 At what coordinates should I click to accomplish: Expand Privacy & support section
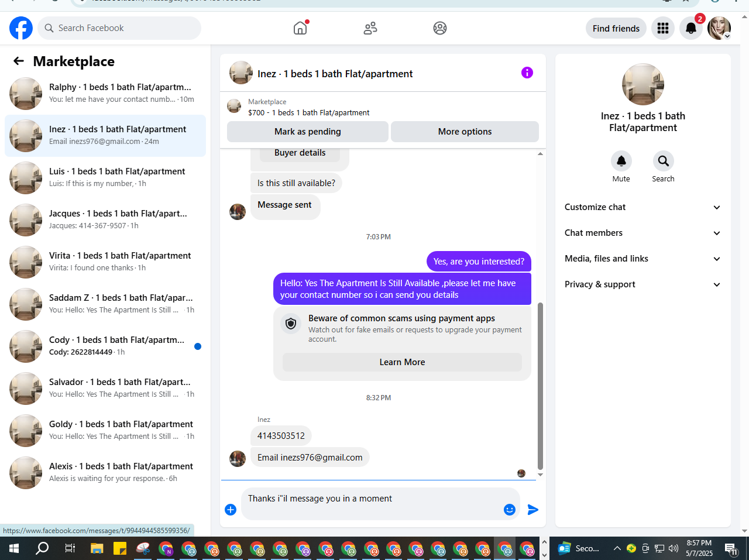coord(643,284)
